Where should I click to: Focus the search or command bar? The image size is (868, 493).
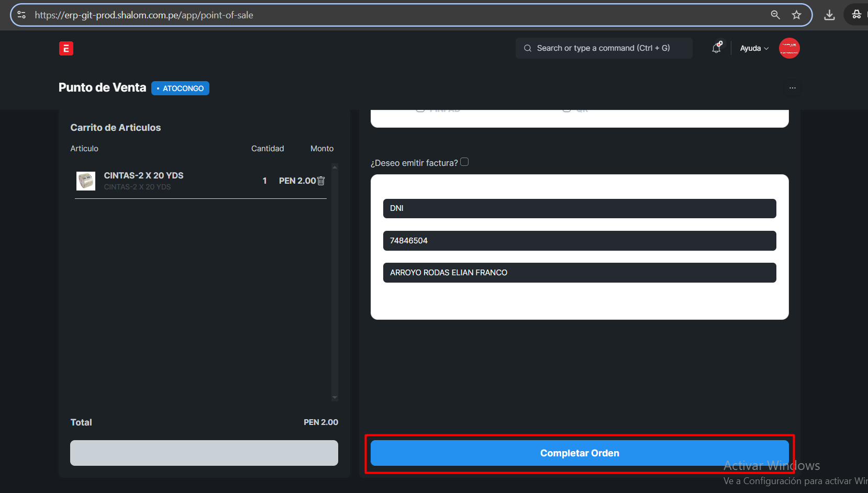[603, 48]
